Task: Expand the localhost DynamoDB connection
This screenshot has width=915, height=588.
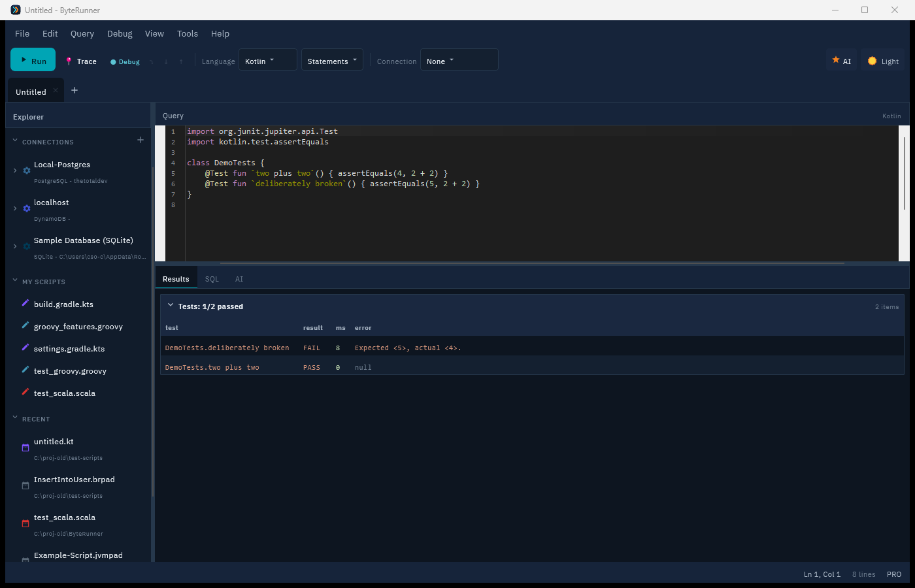Action: coord(15,208)
